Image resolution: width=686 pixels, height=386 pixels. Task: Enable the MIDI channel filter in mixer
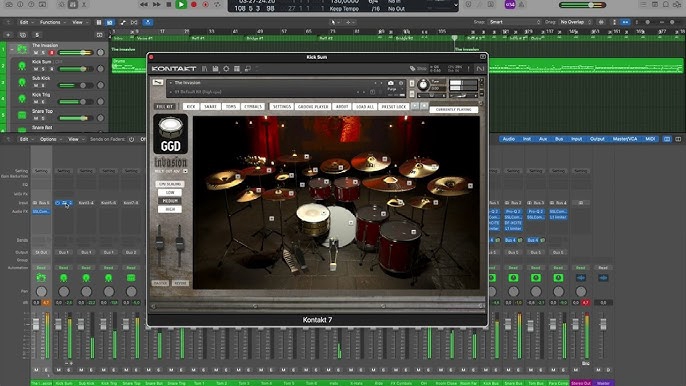tap(650, 139)
